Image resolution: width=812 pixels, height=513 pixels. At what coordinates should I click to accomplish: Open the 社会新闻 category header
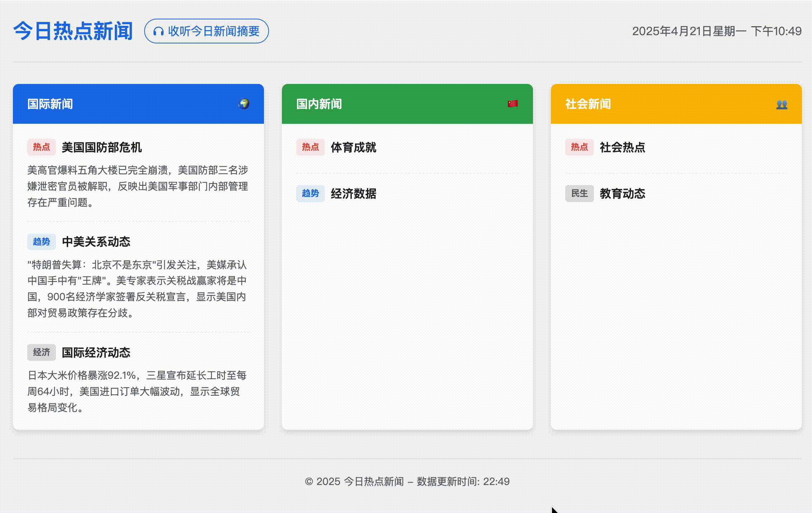pos(587,104)
